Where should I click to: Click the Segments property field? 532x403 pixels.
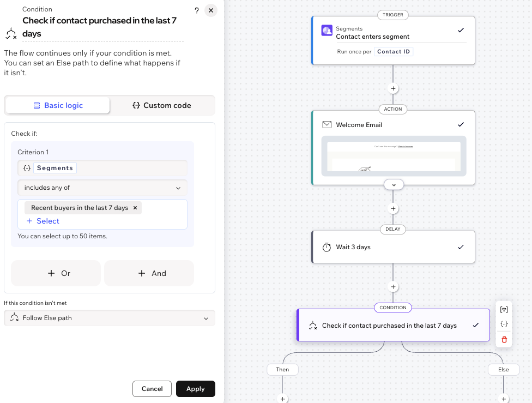point(102,168)
